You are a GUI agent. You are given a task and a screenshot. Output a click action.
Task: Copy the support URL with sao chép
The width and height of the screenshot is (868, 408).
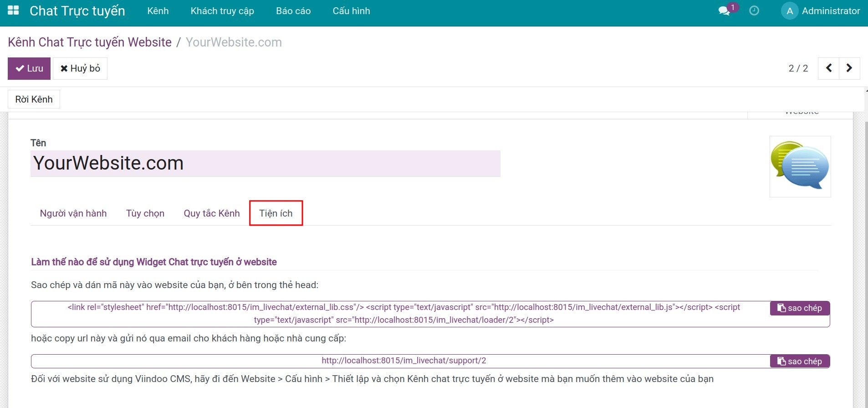pyautogui.click(x=800, y=362)
